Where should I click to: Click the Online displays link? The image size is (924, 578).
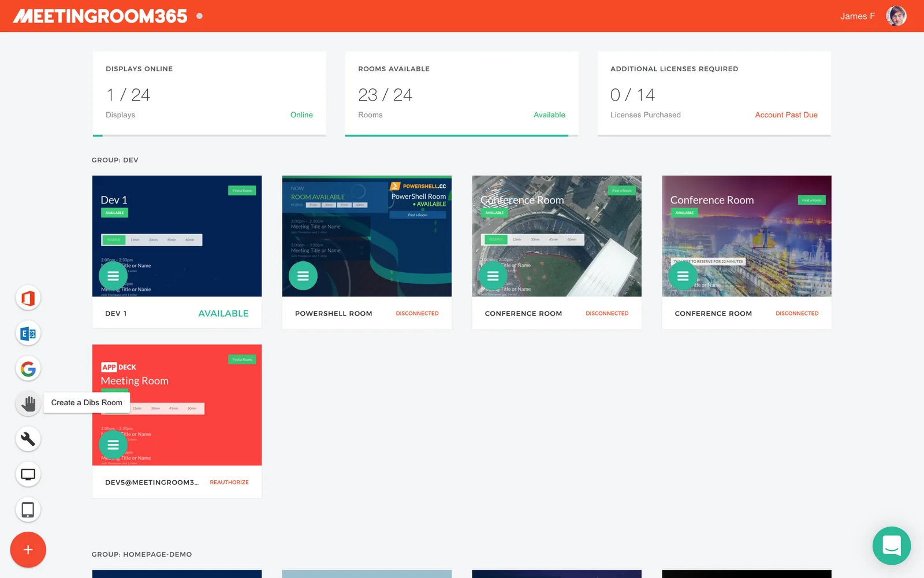point(301,115)
